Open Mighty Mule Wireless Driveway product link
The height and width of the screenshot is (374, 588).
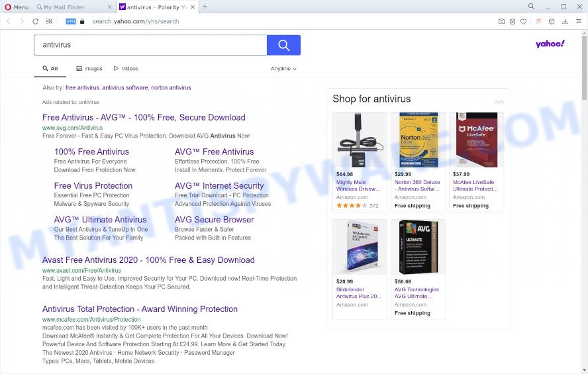click(x=358, y=185)
